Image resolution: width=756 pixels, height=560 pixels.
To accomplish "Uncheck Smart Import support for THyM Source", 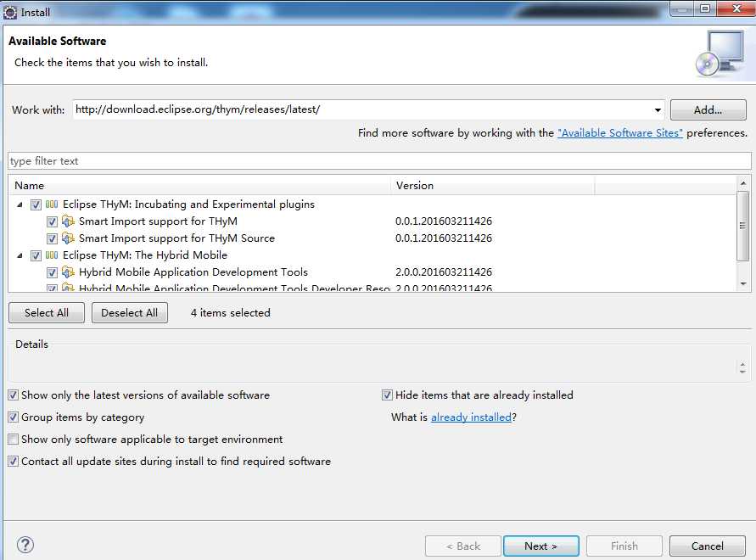I will [x=52, y=238].
